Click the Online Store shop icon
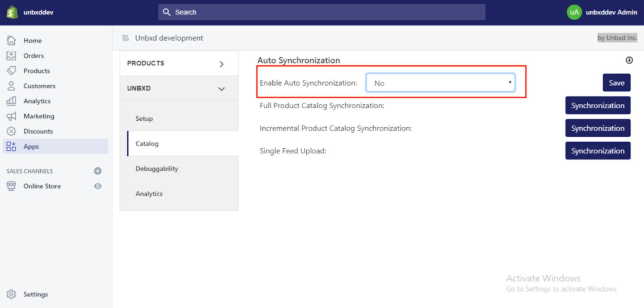This screenshot has height=308, width=644. point(11,186)
